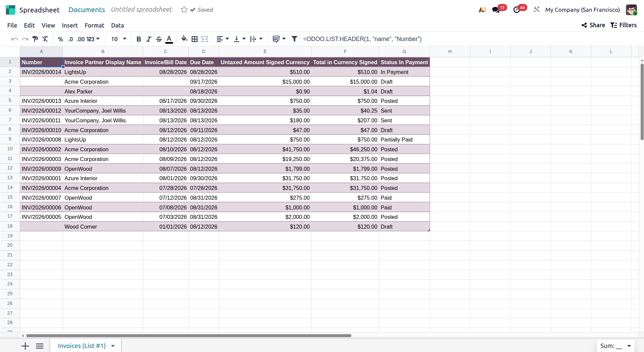Open the activities clock icon
The height and width of the screenshot is (352, 644).
pos(517,10)
